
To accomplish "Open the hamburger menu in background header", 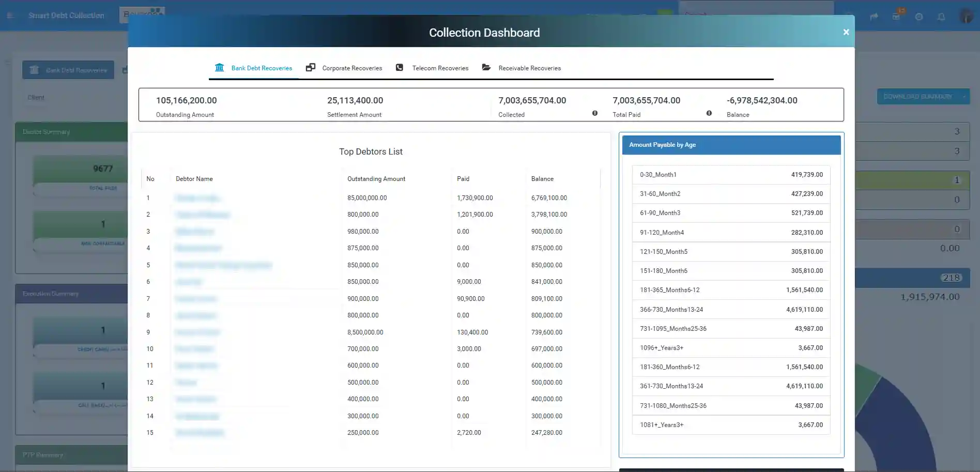I will [10, 16].
